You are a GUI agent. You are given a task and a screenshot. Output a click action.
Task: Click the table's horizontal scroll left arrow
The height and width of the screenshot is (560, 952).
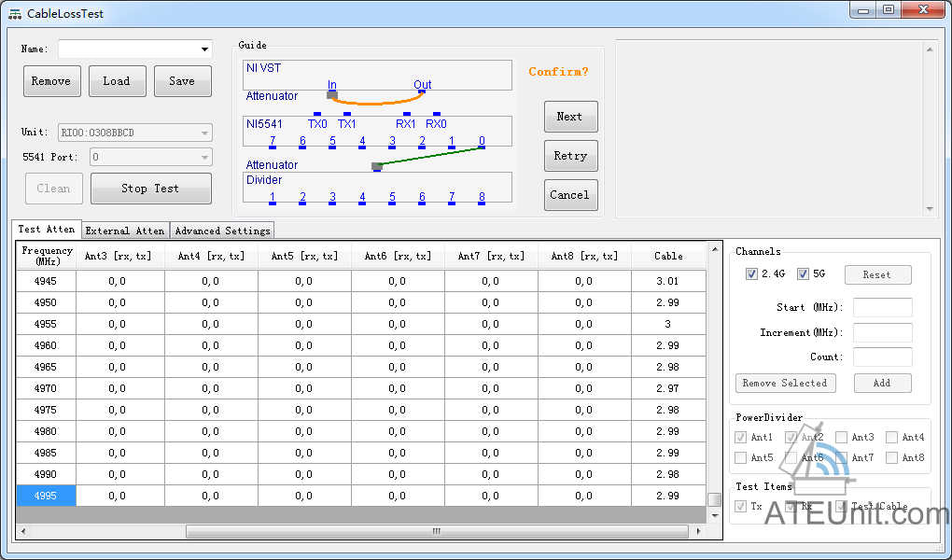[x=23, y=532]
